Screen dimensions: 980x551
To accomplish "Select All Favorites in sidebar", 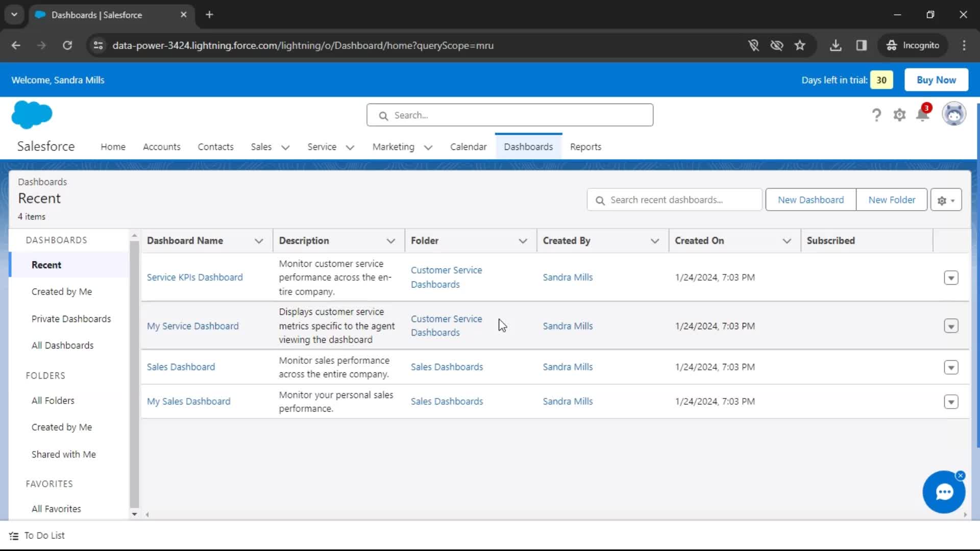I will point(56,509).
